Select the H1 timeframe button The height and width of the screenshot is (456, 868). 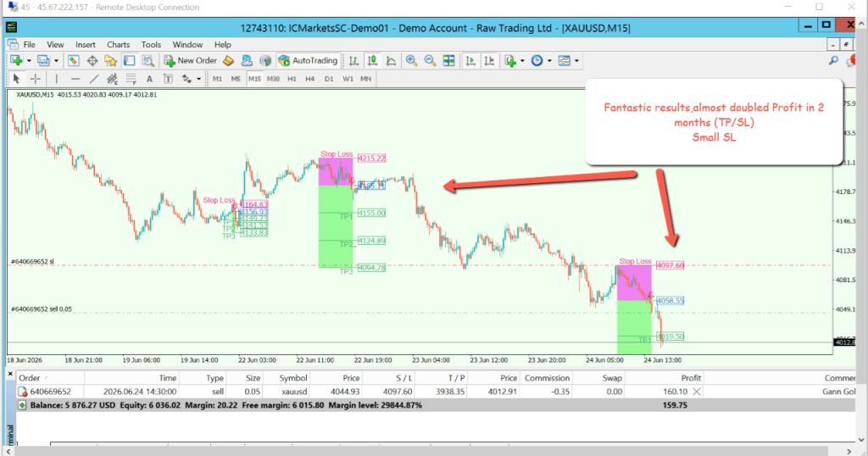click(292, 79)
